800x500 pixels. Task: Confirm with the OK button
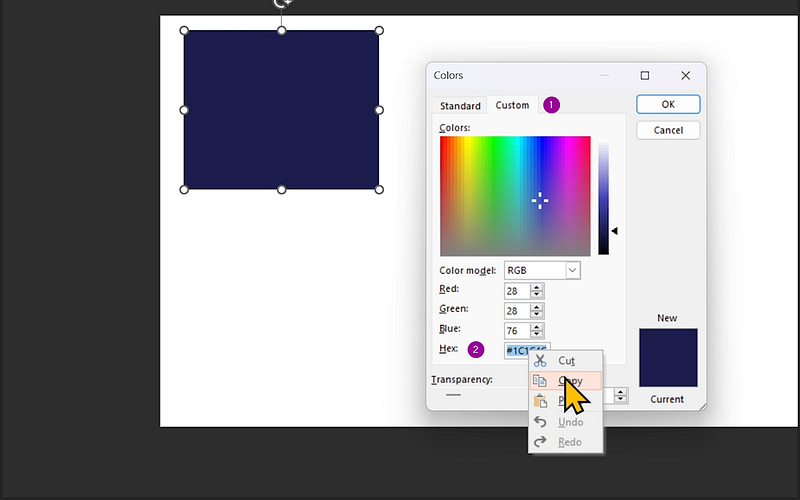tap(668, 104)
